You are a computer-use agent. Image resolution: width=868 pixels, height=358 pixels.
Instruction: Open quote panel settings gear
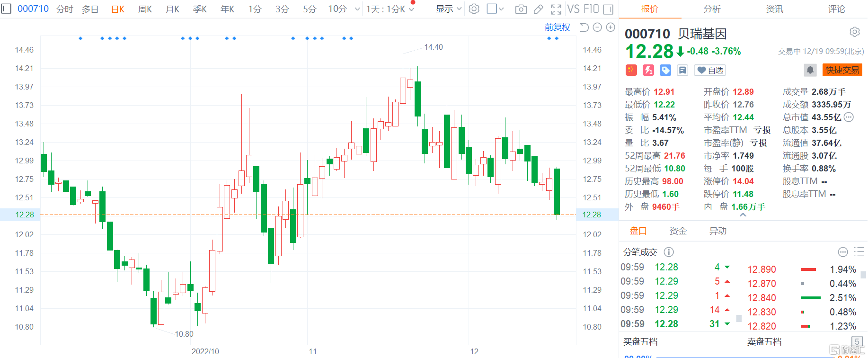point(855,32)
